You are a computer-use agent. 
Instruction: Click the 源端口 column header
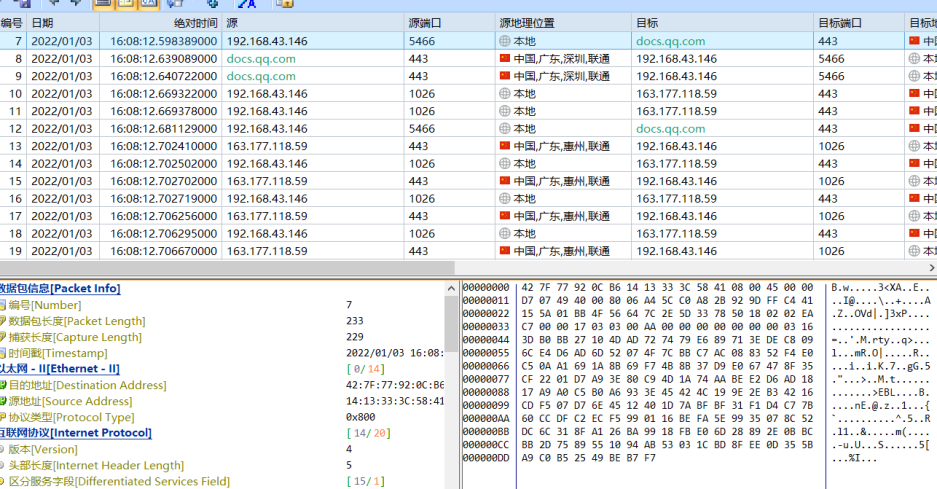click(424, 23)
